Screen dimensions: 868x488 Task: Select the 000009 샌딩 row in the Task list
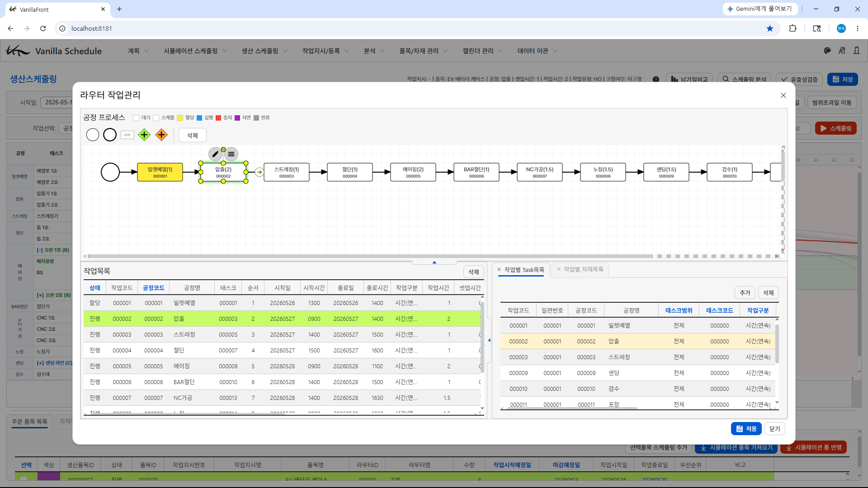(x=637, y=373)
